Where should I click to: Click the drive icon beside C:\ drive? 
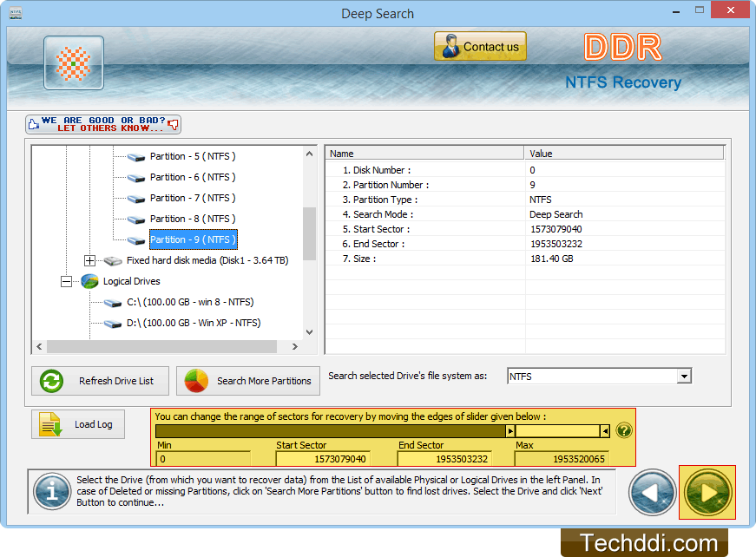(113, 303)
